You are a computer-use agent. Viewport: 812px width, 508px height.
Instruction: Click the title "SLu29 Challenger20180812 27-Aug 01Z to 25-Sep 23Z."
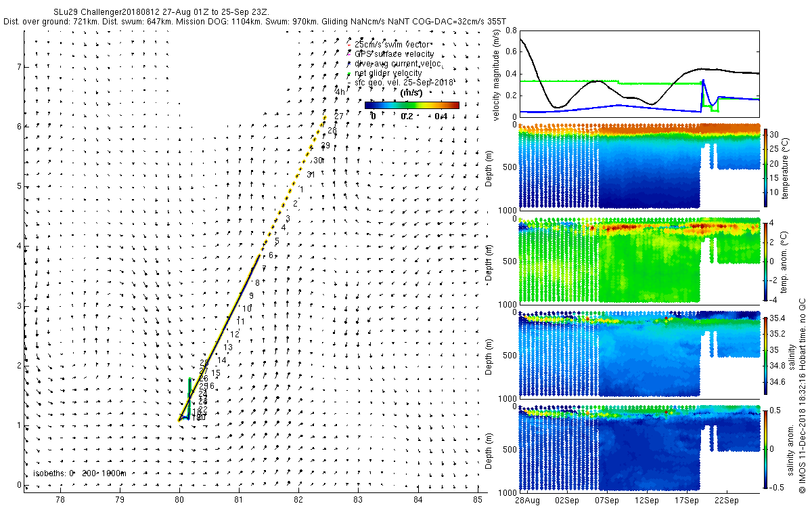161,12
